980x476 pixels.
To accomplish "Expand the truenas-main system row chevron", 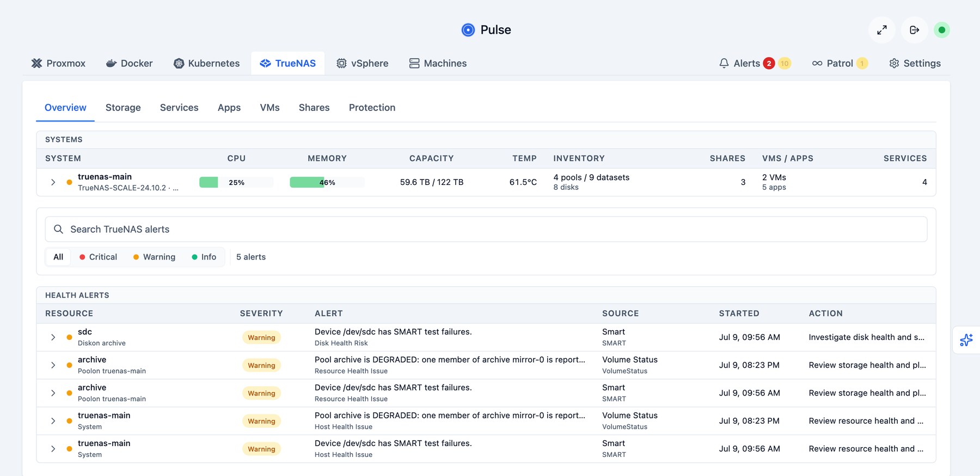I will pyautogui.click(x=53, y=182).
